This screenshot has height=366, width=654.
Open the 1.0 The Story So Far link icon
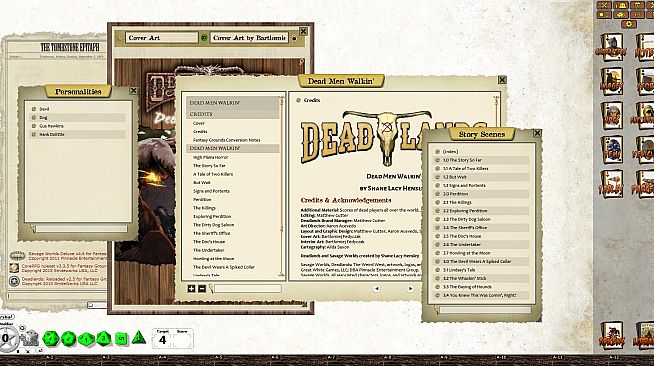pos(438,160)
